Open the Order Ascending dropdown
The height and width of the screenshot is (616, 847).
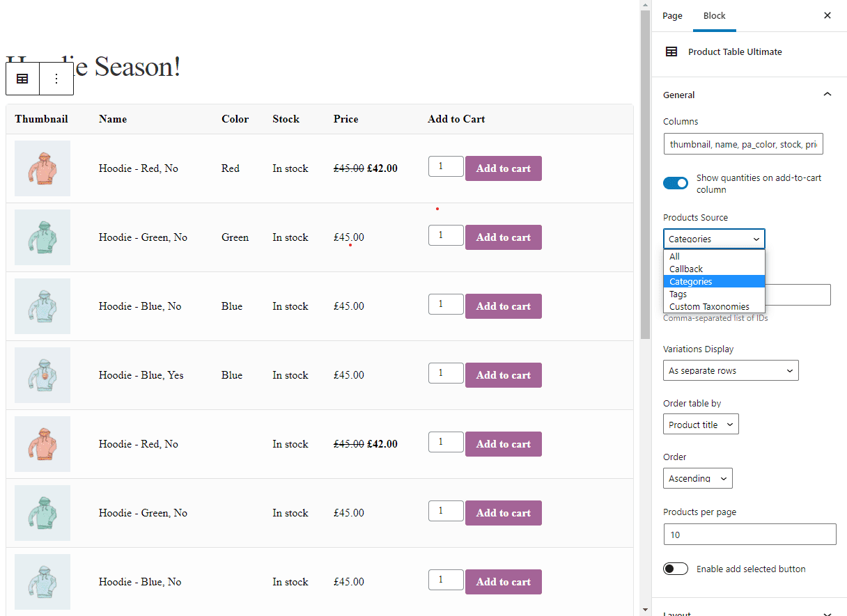click(x=697, y=478)
